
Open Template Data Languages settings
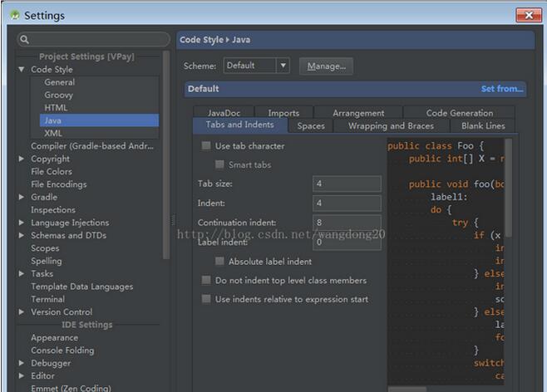pyautogui.click(x=82, y=287)
